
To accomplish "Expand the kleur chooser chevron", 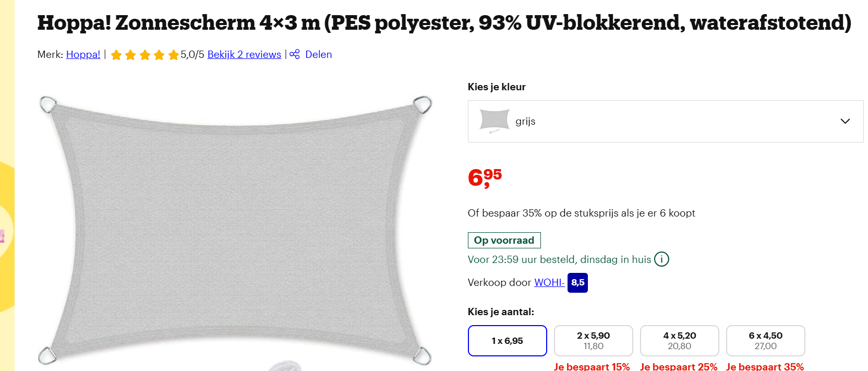I will point(845,121).
